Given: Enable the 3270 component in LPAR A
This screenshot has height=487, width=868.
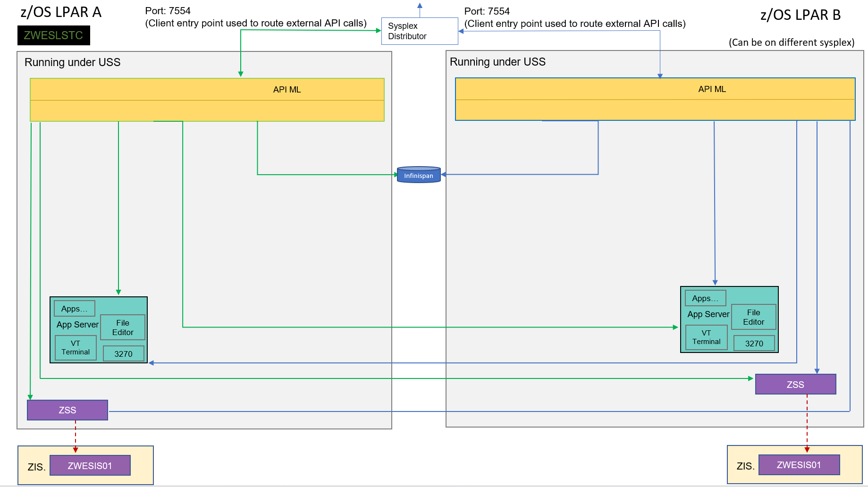Looking at the screenshot, I should coord(123,353).
